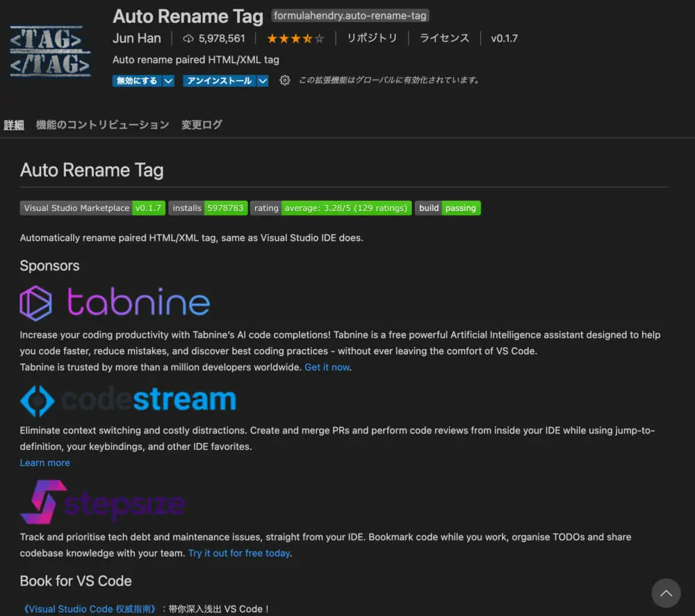Click the build passing badge
The image size is (695, 616).
click(448, 208)
